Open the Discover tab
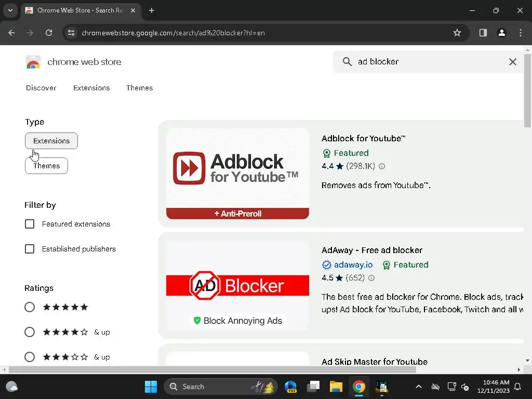 (x=41, y=88)
